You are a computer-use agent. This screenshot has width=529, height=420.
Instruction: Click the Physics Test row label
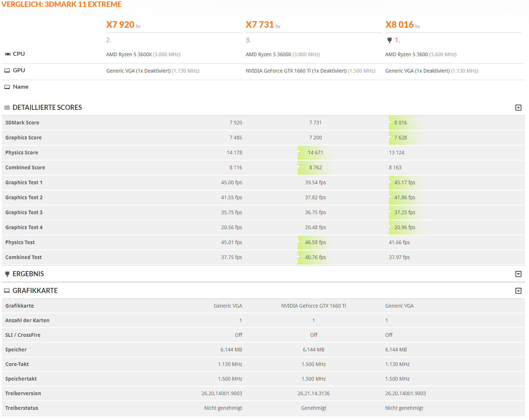pyautogui.click(x=20, y=242)
